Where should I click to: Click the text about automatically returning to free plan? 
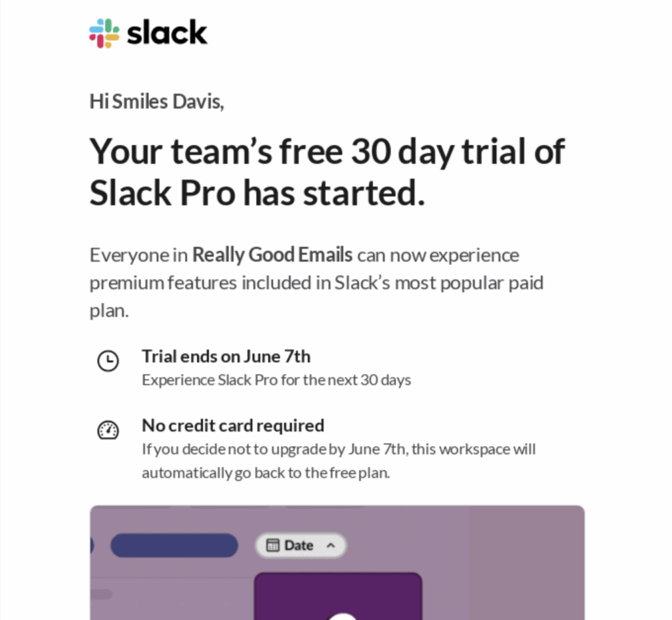[x=266, y=472]
